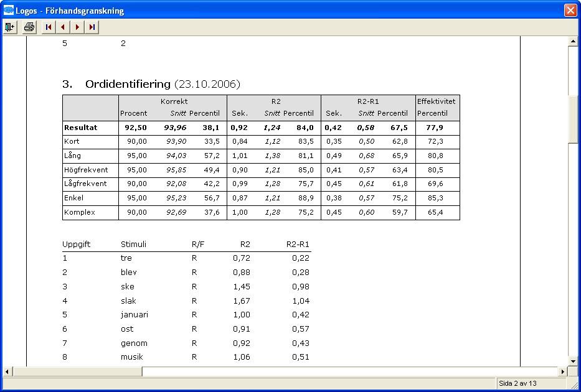Click the 'Sida 2 av 13' status text
This screenshot has width=581, height=392.
517,383
